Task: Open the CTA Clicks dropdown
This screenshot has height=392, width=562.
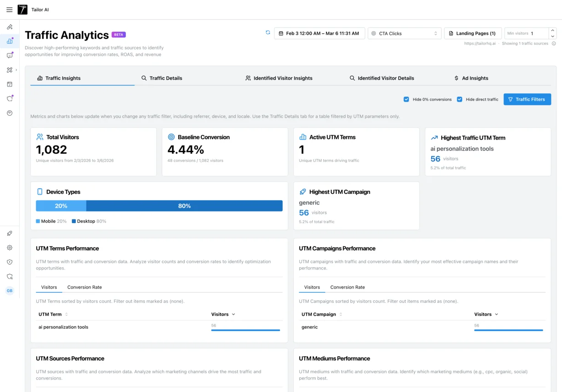Action: point(404,33)
